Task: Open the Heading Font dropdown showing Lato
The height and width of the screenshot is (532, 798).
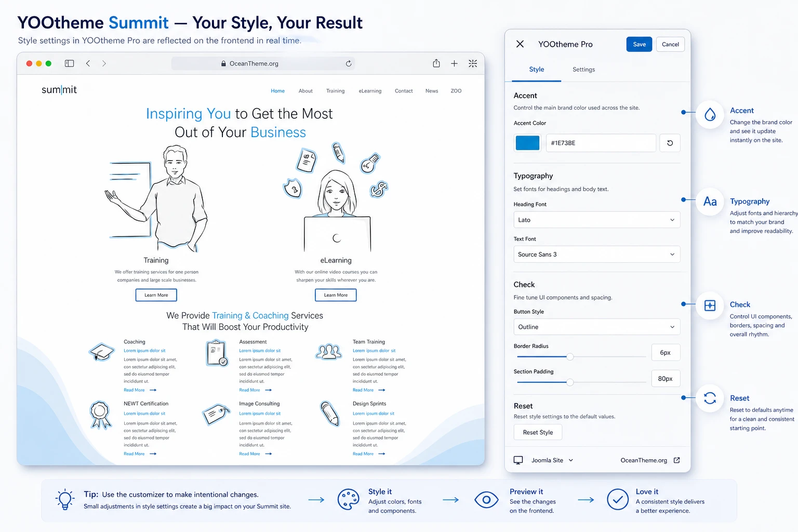Action: tap(597, 220)
